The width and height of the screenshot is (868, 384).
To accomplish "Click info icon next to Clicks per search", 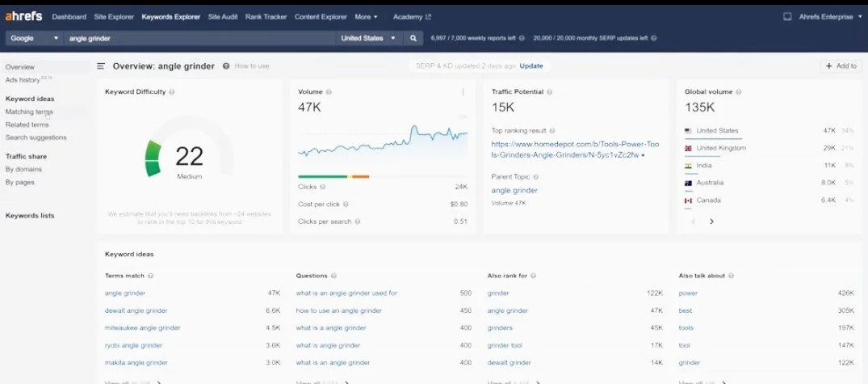I will pos(358,222).
